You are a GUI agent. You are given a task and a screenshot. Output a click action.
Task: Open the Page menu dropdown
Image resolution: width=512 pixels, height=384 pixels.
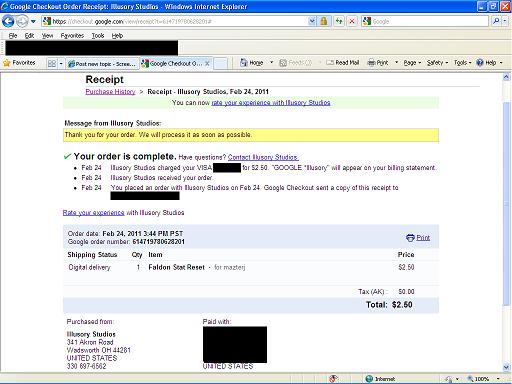pyautogui.click(x=412, y=63)
